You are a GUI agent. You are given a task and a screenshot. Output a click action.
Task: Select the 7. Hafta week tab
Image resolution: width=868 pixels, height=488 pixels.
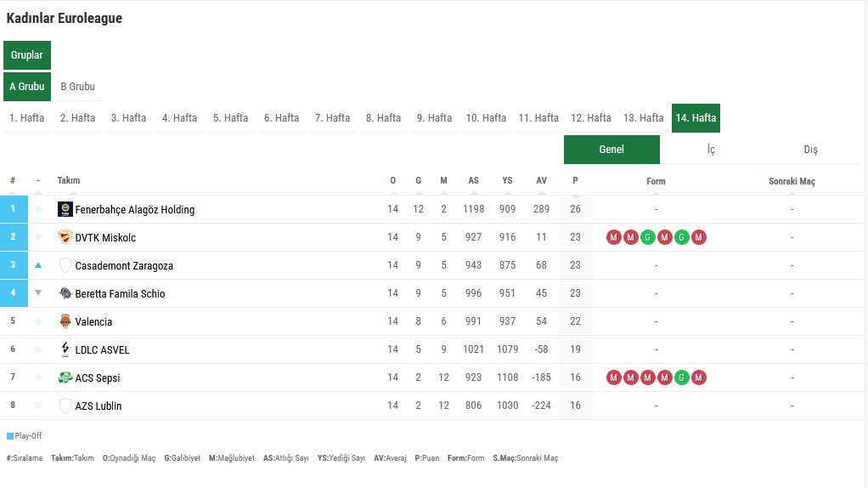click(332, 118)
